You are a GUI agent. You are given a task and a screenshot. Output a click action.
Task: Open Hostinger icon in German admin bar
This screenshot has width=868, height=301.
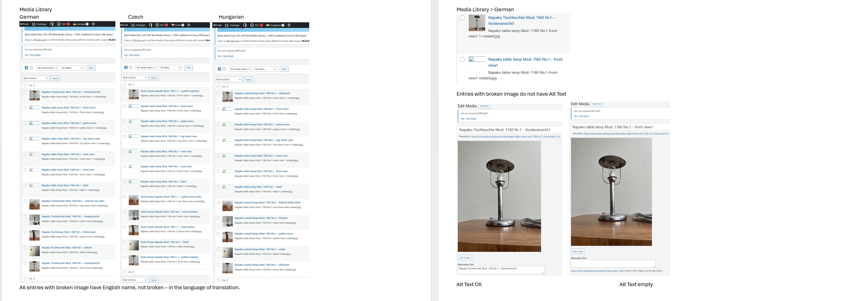pos(34,24)
